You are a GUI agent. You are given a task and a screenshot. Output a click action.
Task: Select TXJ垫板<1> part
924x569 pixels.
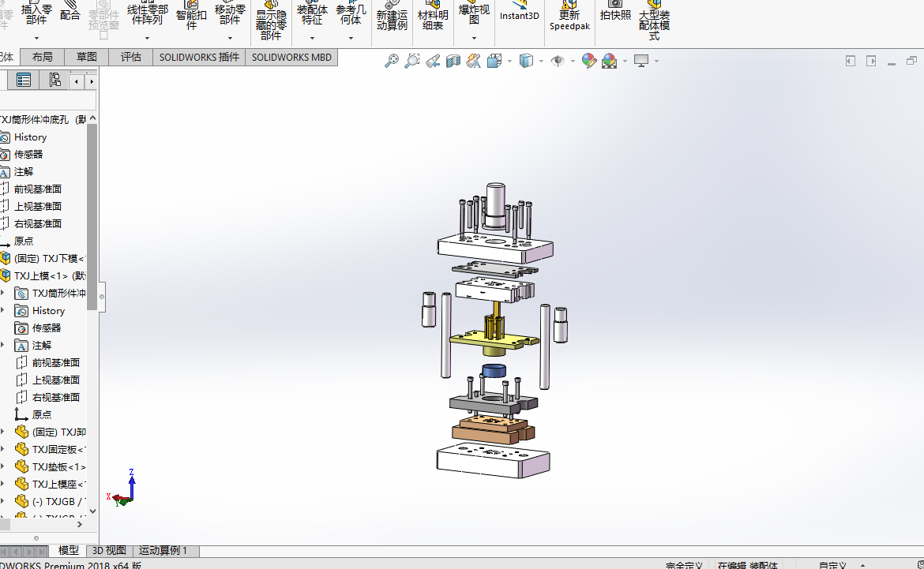(58, 466)
